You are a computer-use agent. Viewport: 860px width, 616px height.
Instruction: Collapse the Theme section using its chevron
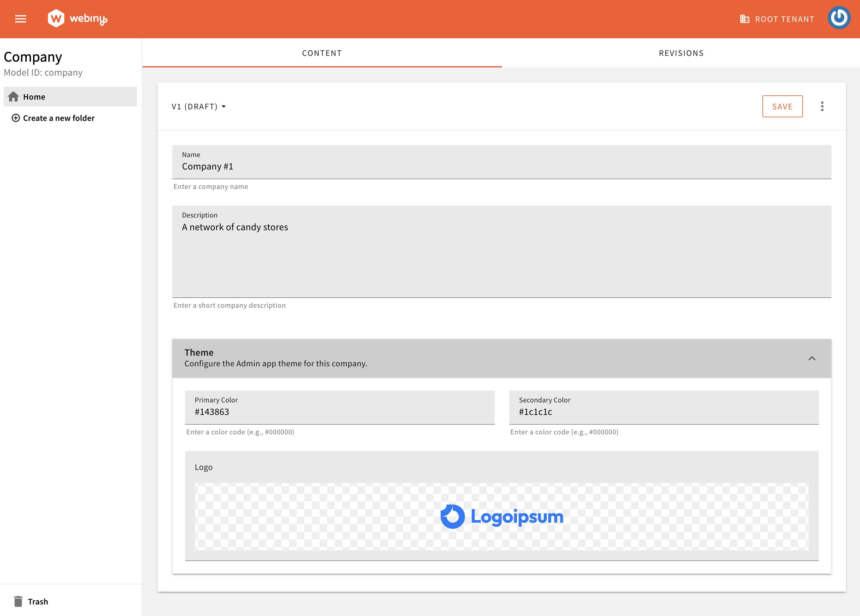[812, 358]
